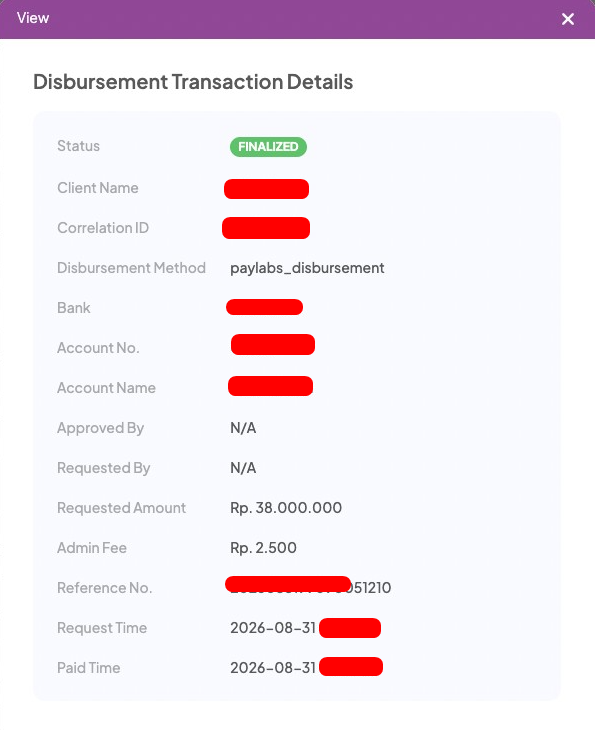The image size is (595, 730).
Task: Click the Reference No. label
Action: 104,588
